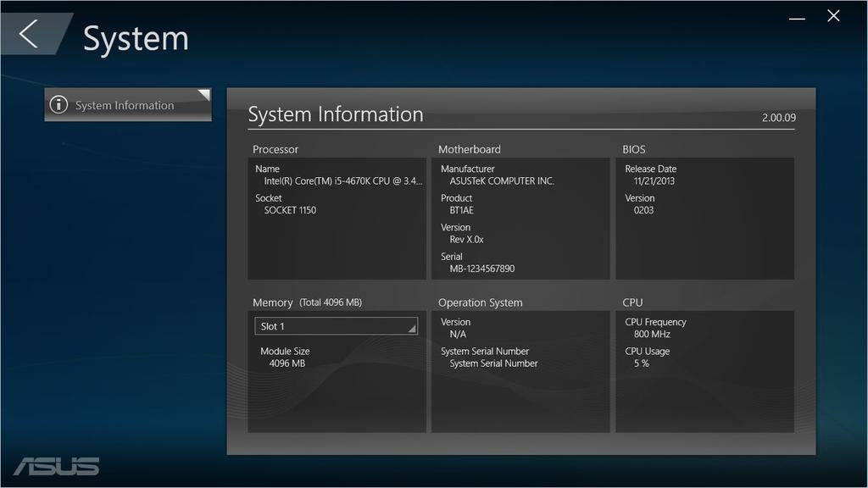Screen dimensions: 868x488
Task: Click the 5 % CPU usage value
Action: tap(641, 363)
